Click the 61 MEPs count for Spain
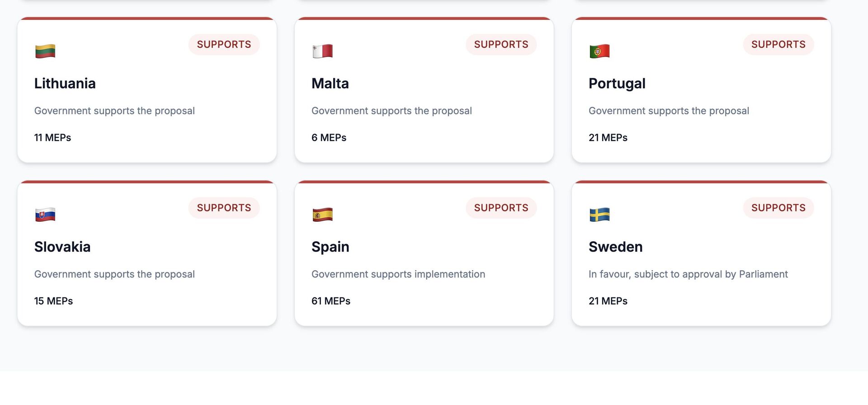The image size is (868, 405). [x=331, y=301]
